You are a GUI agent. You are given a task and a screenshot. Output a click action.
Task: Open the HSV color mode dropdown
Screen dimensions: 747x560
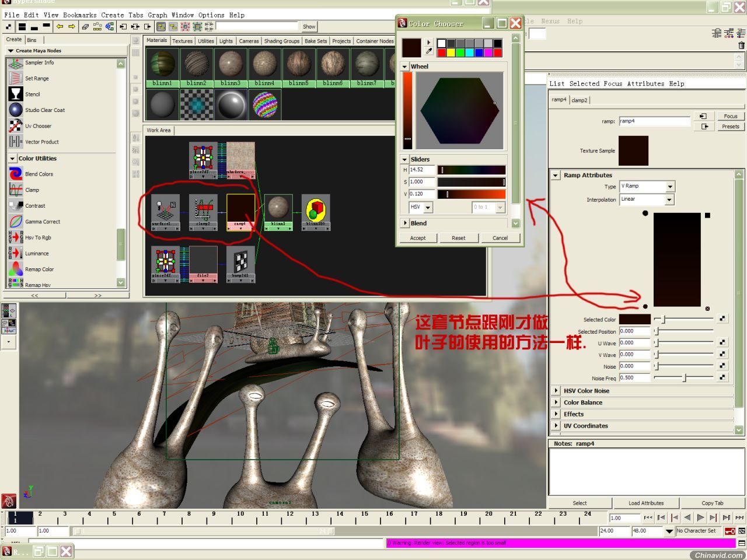click(x=420, y=207)
